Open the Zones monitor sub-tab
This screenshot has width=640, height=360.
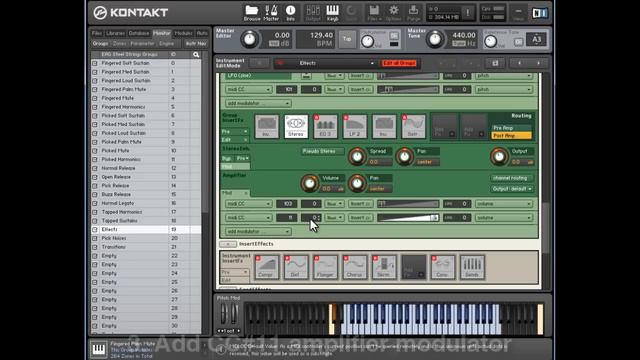[120, 43]
